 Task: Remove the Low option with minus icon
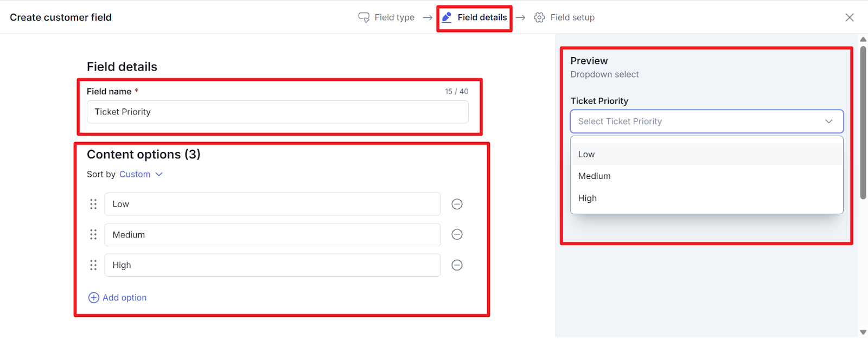pos(457,204)
